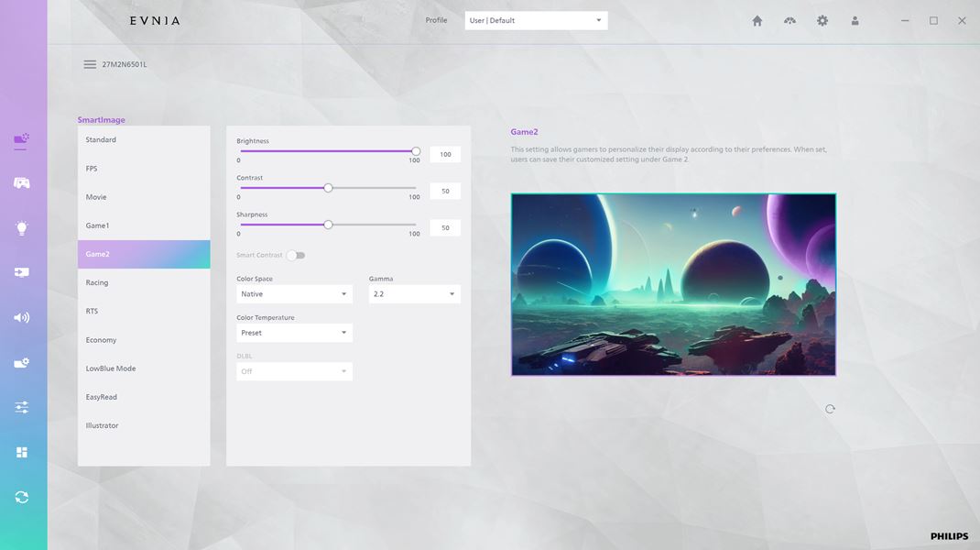980x550 pixels.
Task: Open the input source sidebar icon
Action: coord(22,272)
